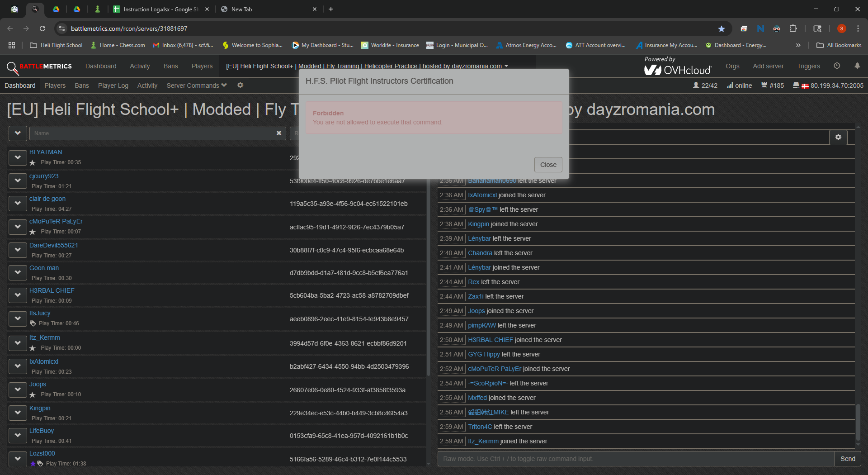
Task: Open OVHcloud sponsor link
Action: pyautogui.click(x=678, y=66)
